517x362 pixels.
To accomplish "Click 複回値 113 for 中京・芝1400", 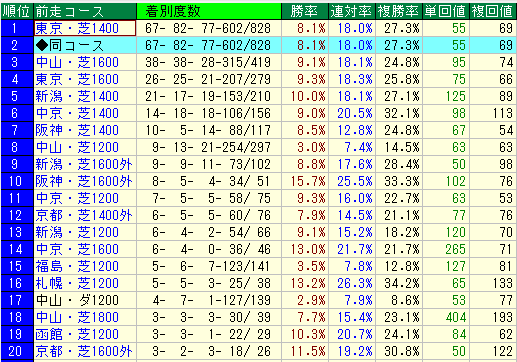I will pos(503,113).
